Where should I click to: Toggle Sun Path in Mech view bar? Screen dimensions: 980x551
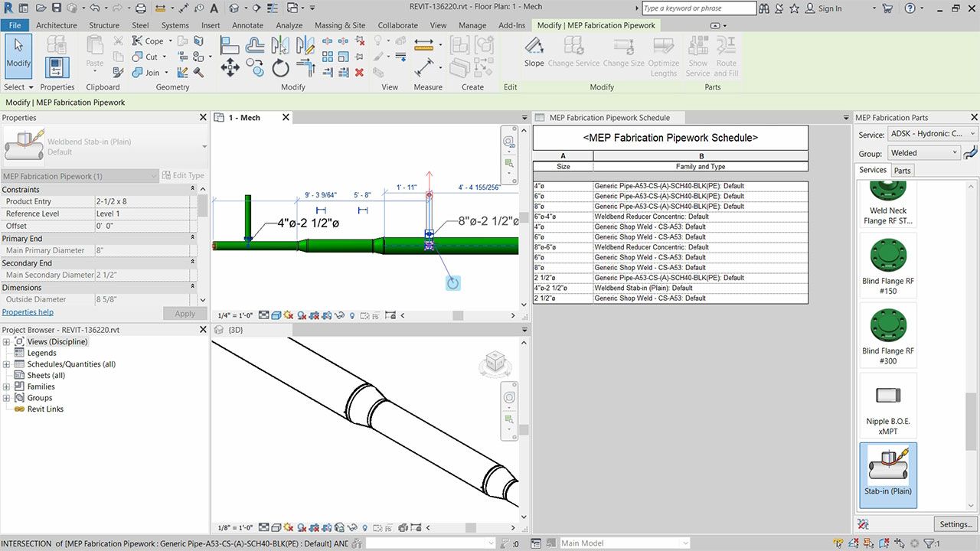click(289, 315)
